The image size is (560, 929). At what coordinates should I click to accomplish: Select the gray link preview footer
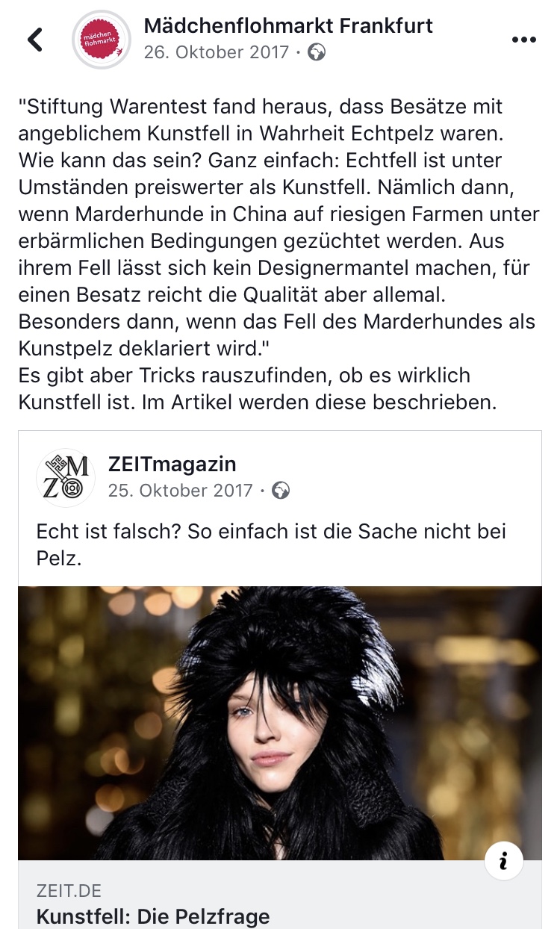[x=280, y=895]
